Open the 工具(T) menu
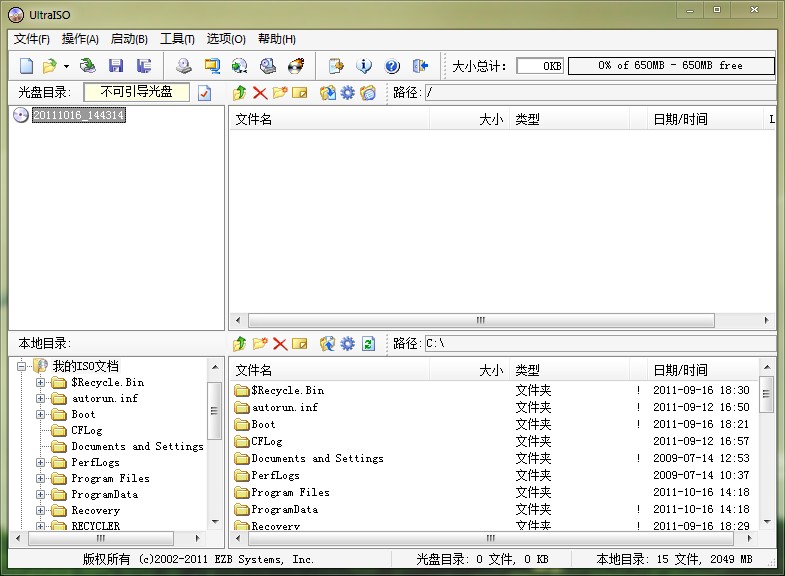Screen dimensions: 785x576 177,39
